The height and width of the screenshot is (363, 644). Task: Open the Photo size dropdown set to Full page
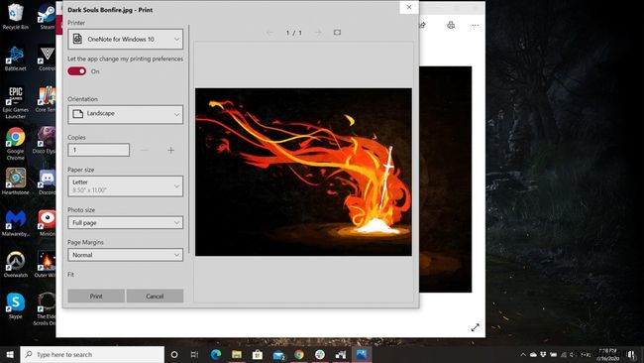pos(125,222)
